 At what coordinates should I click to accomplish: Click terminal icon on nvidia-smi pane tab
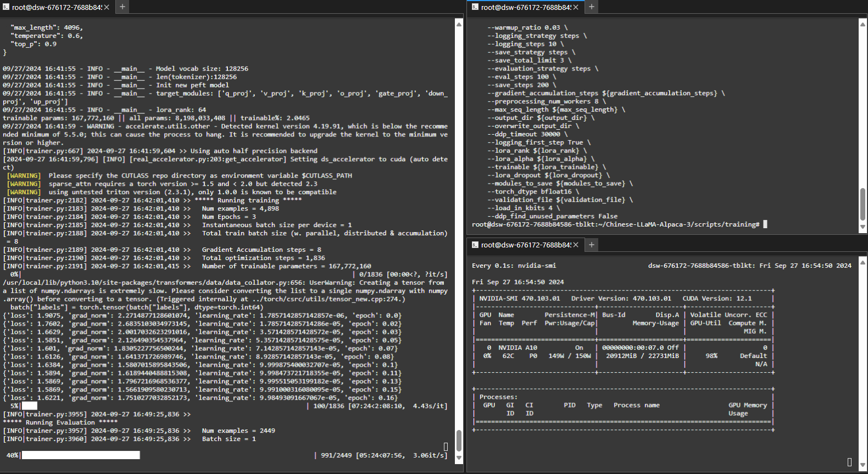pyautogui.click(x=475, y=245)
